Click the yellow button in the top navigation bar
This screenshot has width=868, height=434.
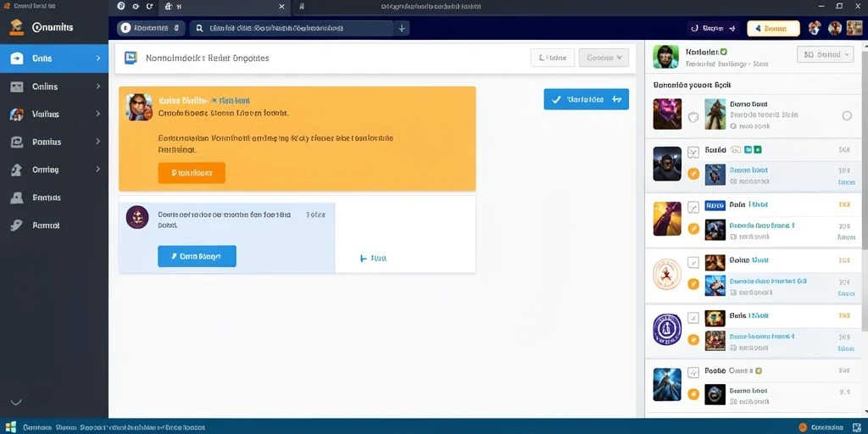(773, 28)
